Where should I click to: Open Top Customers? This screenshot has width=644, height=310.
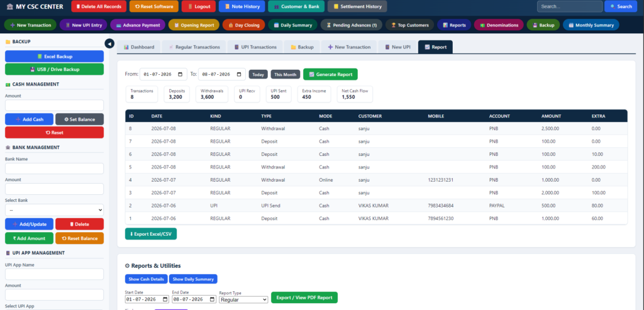click(x=409, y=25)
